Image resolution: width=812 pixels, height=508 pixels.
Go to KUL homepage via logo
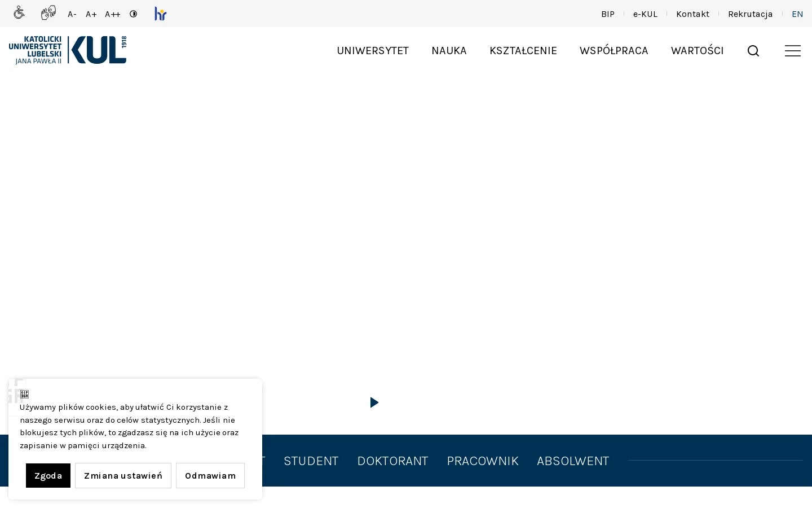68,50
